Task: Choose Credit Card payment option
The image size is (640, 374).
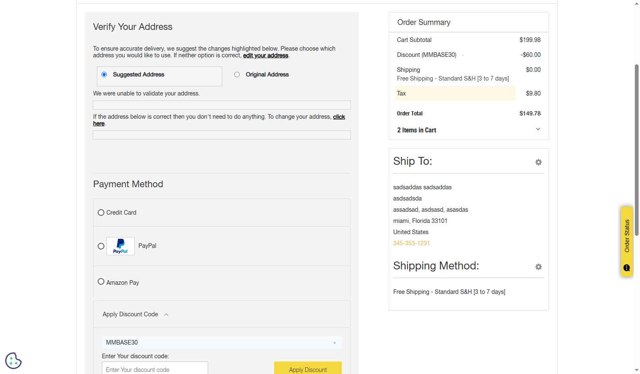Action: tap(101, 212)
